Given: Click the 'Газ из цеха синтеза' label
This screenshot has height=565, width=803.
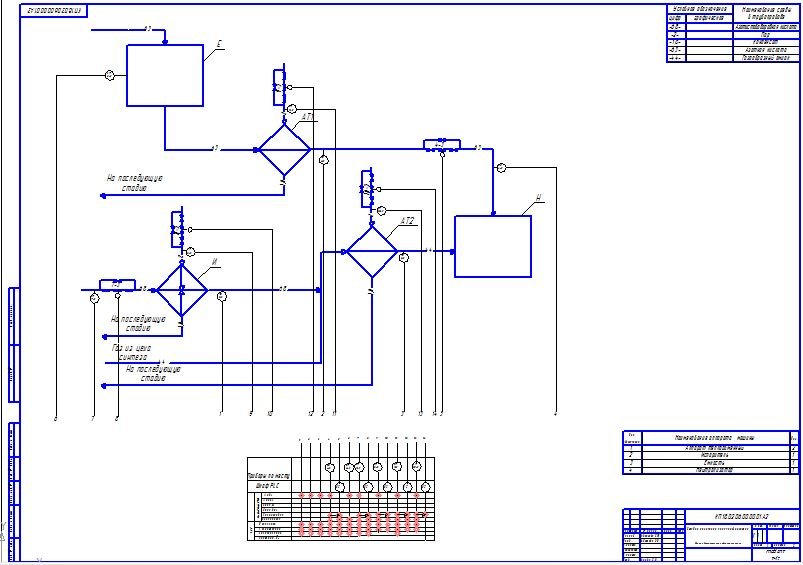Looking at the screenshot, I should pos(131,352).
